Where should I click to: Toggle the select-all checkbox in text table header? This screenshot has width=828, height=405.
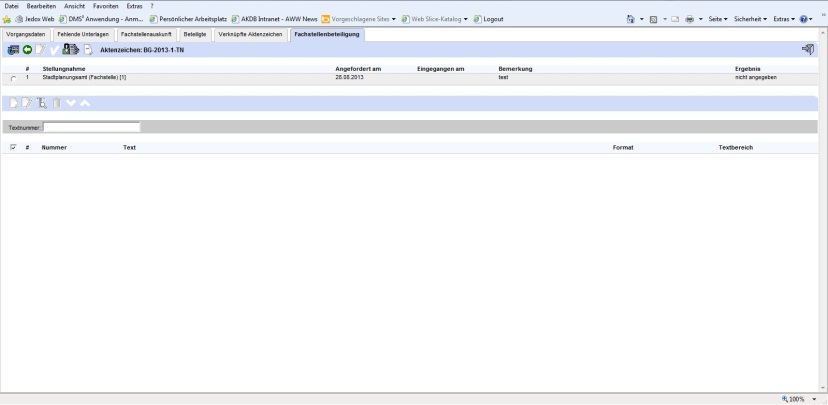click(x=13, y=147)
